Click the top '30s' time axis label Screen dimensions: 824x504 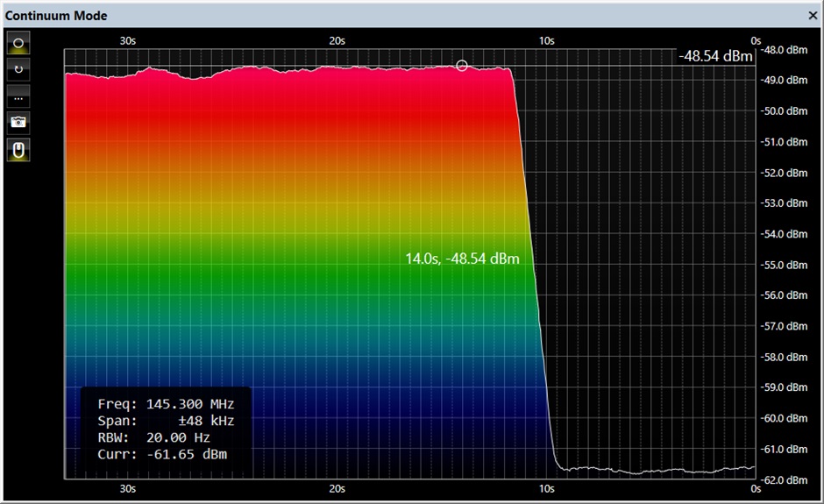[128, 40]
